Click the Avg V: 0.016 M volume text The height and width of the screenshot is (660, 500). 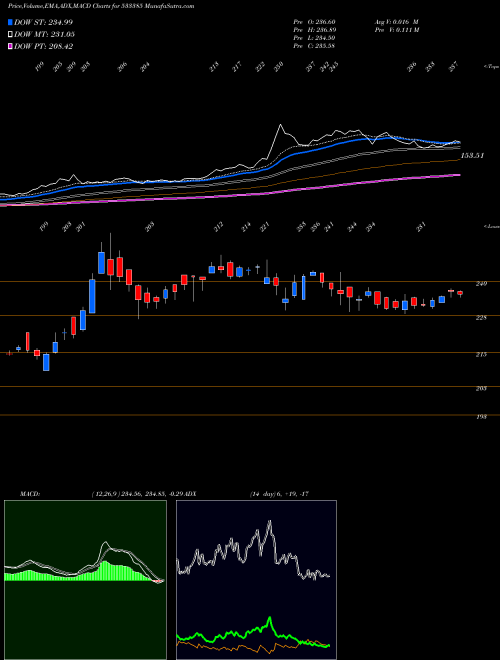396,22
